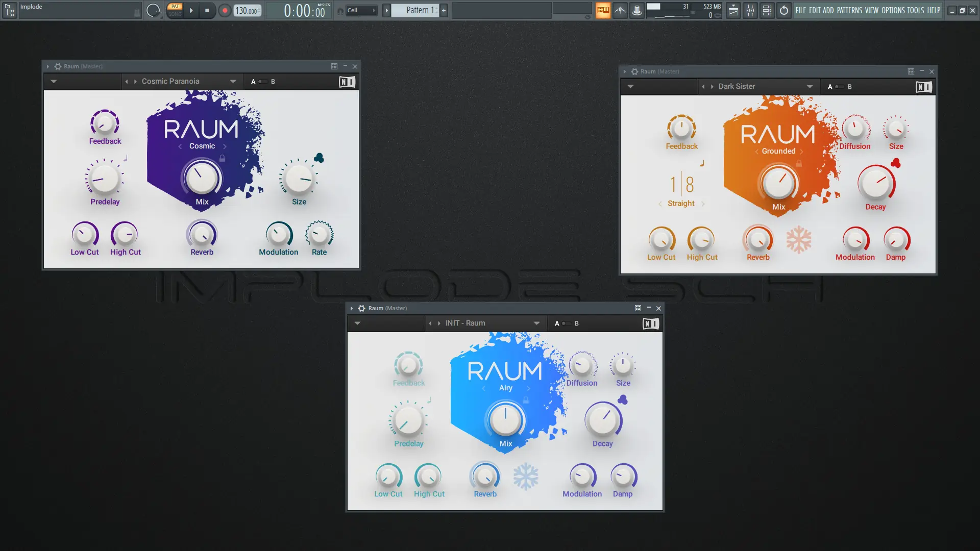Open the PATTERNS menu
980x551 pixels.
pyautogui.click(x=849, y=10)
